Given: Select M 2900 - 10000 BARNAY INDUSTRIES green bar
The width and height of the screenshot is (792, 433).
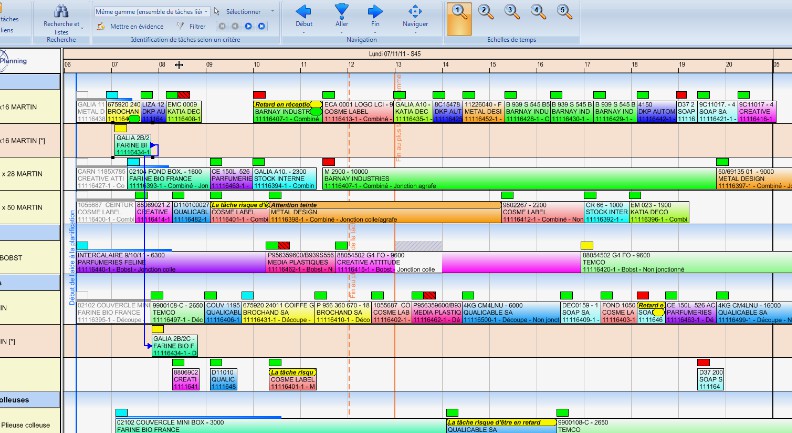Looking at the screenshot, I should [519, 179].
